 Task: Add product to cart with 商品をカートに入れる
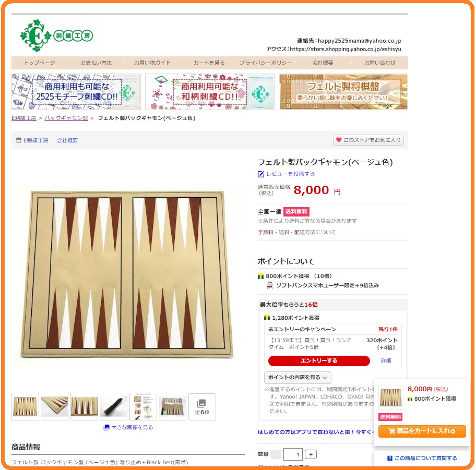click(x=422, y=431)
